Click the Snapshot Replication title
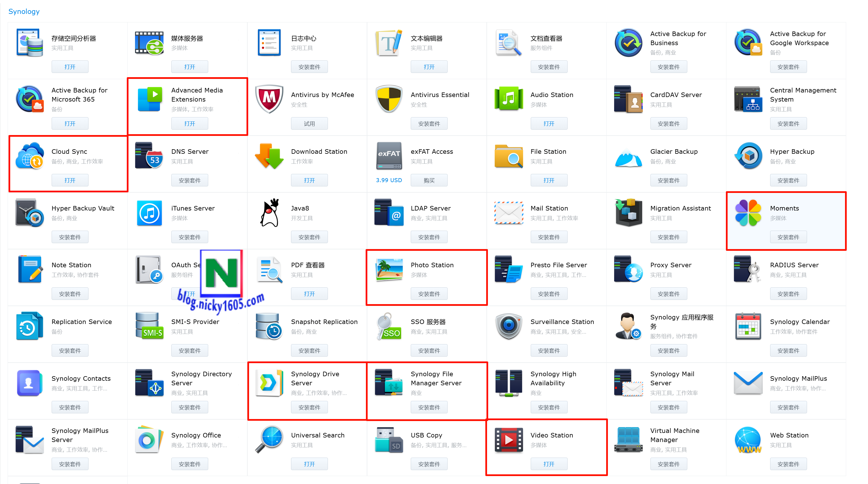 (324, 321)
